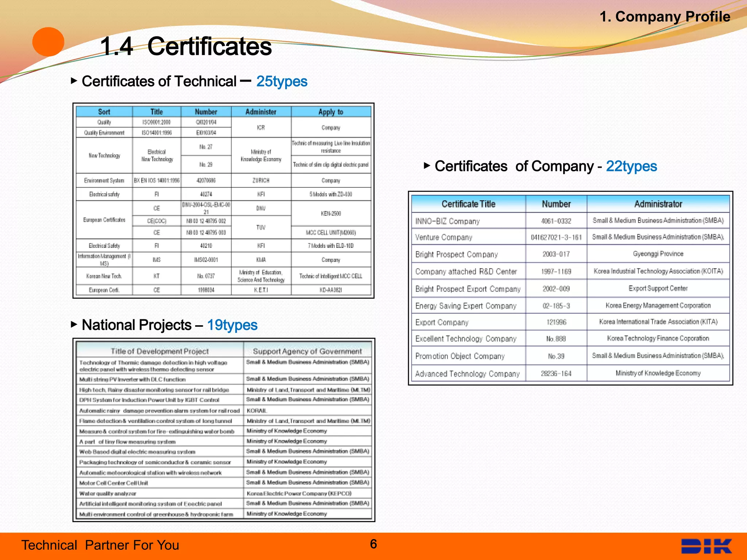Select the 1. Company Profile header
The image size is (747, 560).
665,17
